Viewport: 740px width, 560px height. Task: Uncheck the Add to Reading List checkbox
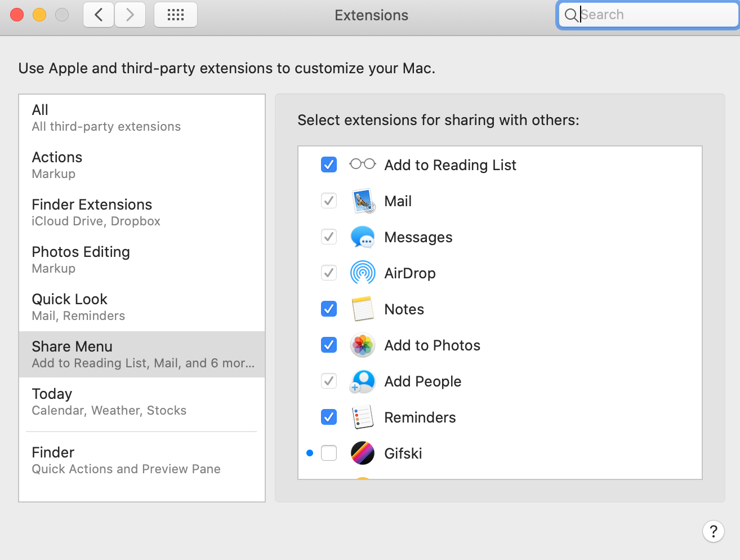point(329,165)
